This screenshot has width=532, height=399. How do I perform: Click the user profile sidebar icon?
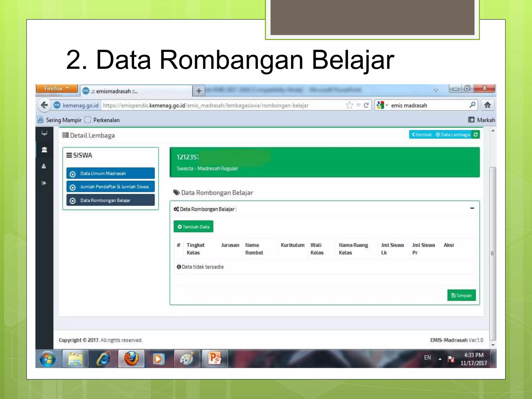point(44,166)
